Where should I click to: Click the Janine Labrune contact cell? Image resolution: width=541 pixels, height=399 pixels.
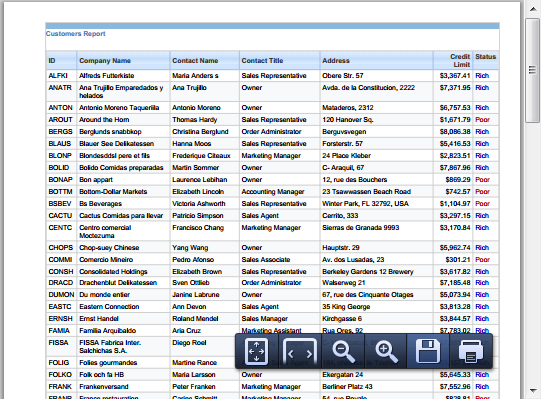click(205, 295)
